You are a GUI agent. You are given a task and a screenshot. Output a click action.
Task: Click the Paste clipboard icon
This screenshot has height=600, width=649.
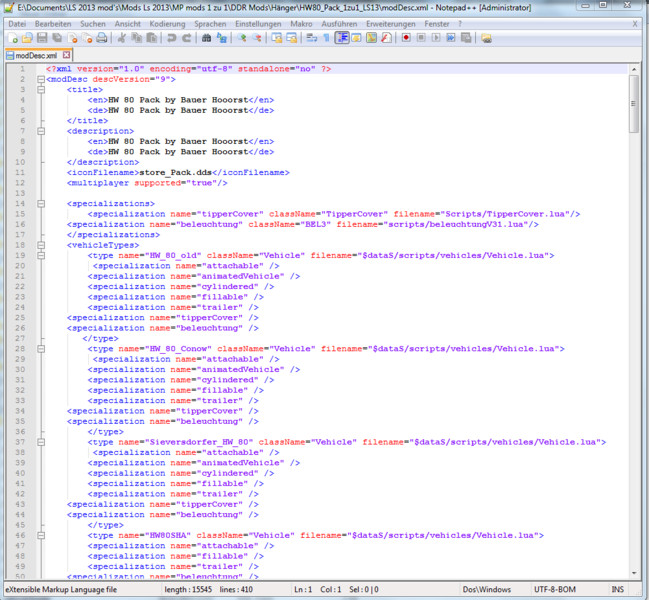[x=151, y=38]
